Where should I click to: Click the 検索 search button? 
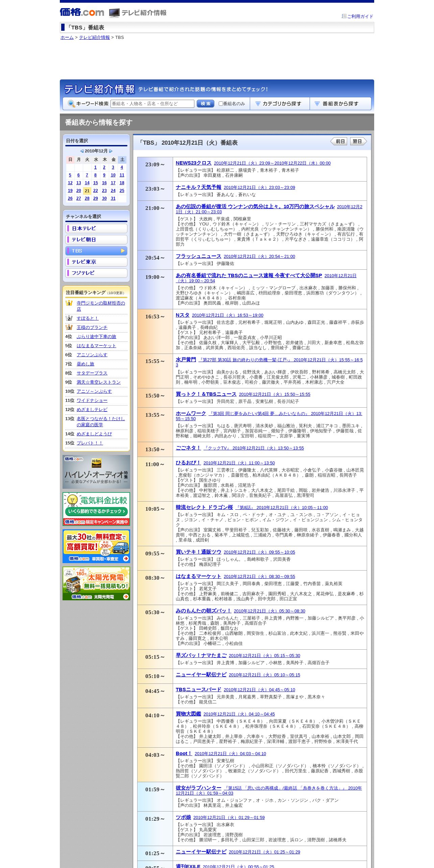(206, 104)
